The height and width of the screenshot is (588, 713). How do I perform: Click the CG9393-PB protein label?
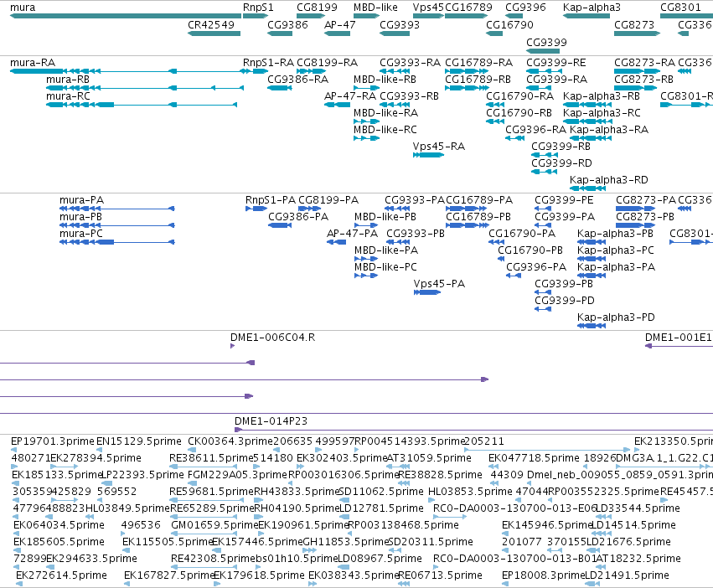(416, 234)
